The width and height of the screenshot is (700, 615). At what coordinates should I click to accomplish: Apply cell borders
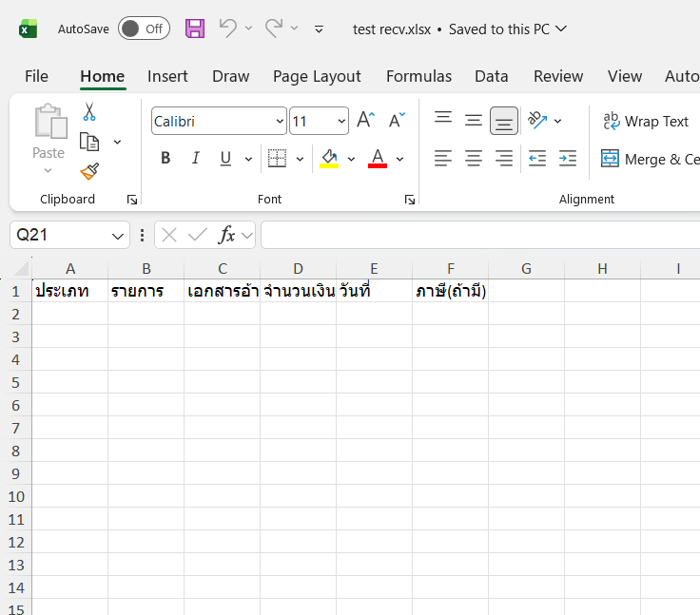click(x=277, y=158)
